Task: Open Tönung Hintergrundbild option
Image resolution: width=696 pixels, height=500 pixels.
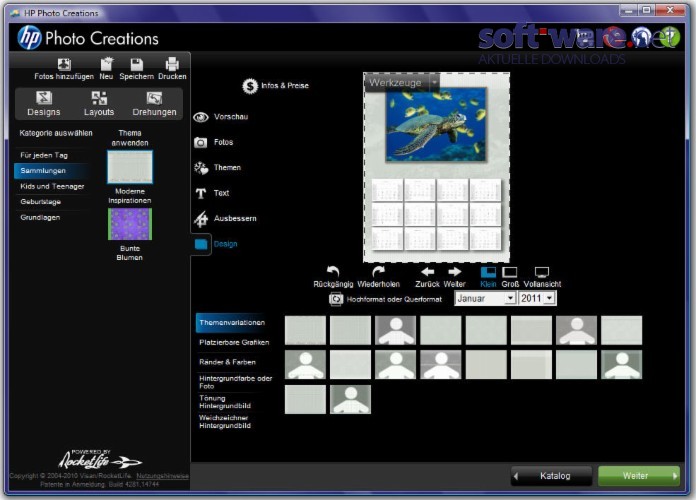Action: pos(225,402)
